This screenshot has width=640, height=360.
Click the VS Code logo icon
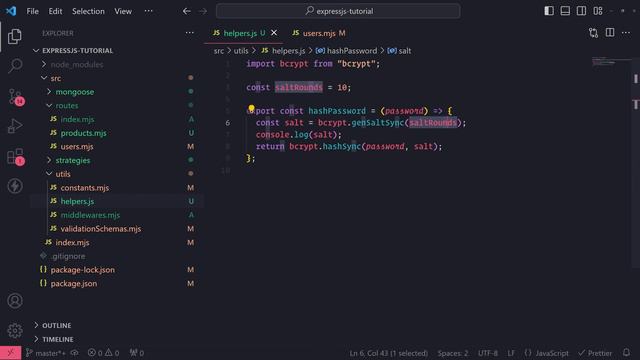(11, 11)
